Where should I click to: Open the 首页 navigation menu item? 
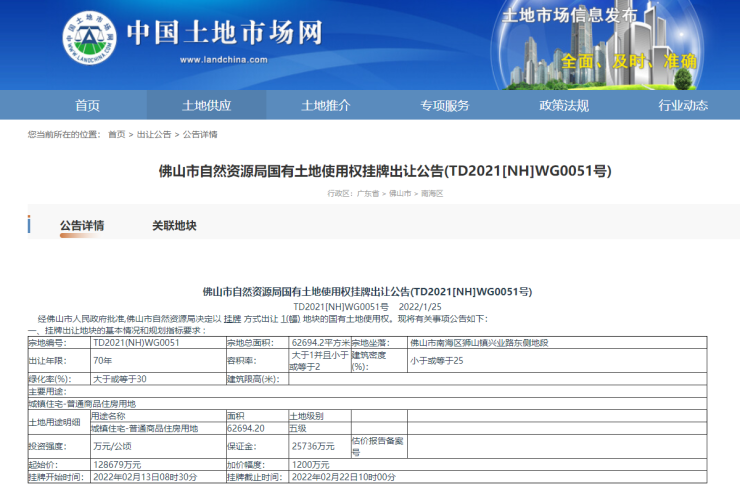[87, 105]
